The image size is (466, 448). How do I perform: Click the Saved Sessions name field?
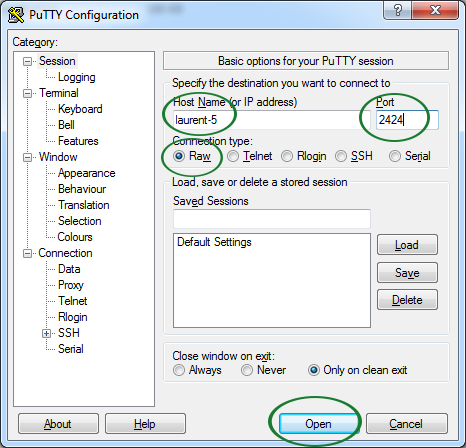point(272,219)
